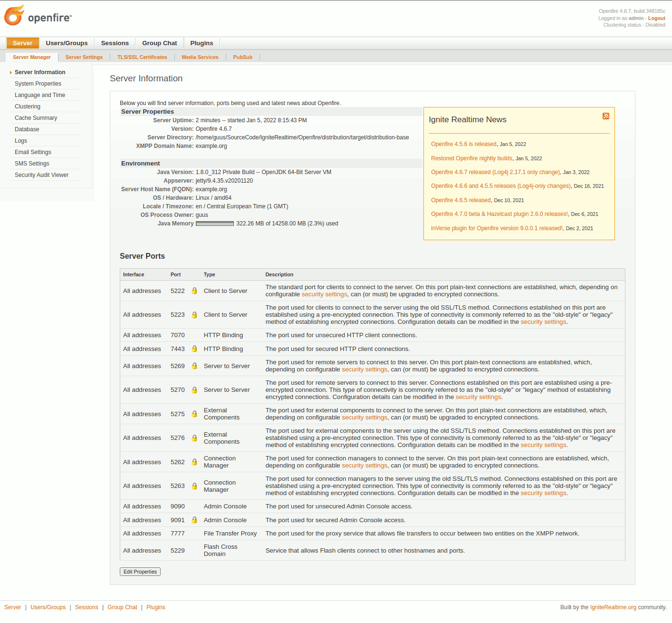Click the Edit Properties button
This screenshot has height=623, width=672.
point(140,572)
